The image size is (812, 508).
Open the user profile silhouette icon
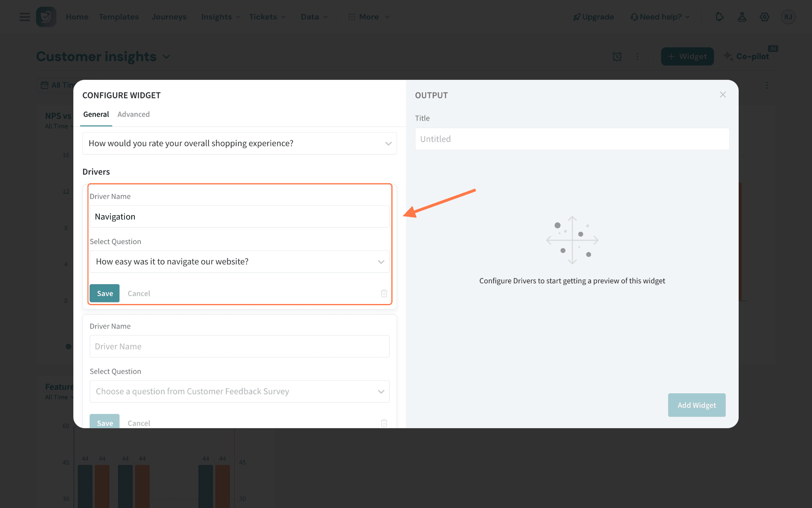742,17
